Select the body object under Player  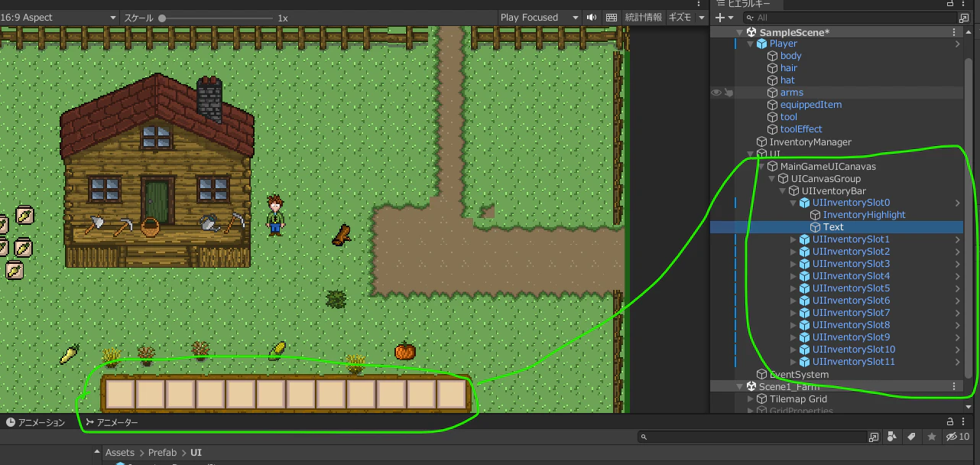click(790, 56)
